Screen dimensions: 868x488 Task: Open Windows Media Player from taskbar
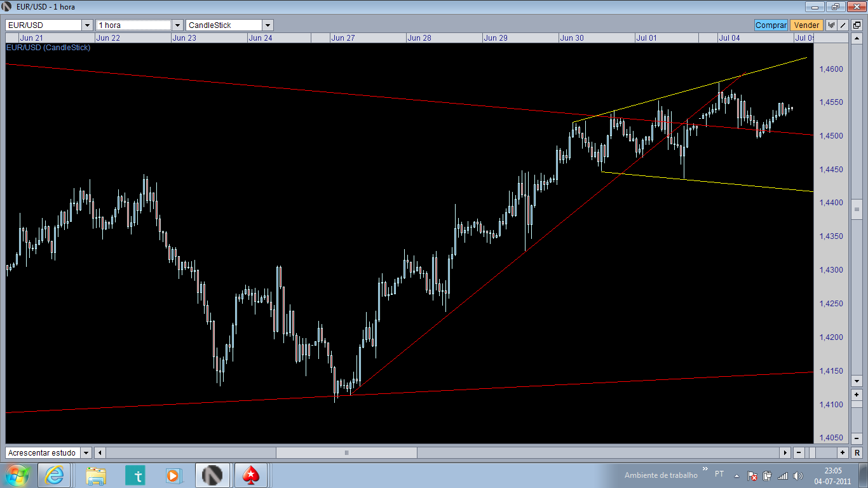point(173,475)
